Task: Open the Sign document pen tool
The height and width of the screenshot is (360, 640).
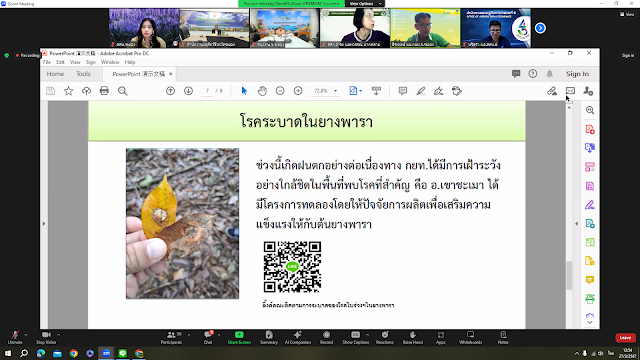Action: [x=439, y=91]
